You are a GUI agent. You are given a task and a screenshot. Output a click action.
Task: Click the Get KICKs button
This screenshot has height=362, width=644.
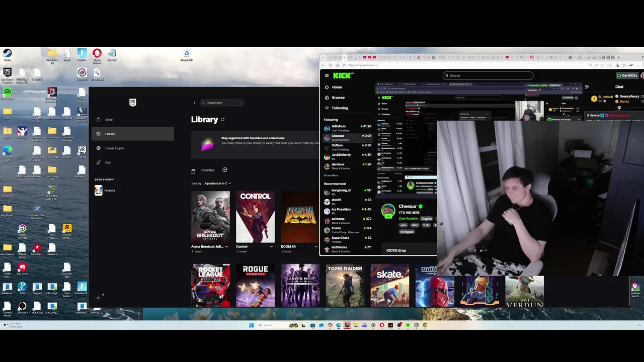[x=627, y=75]
